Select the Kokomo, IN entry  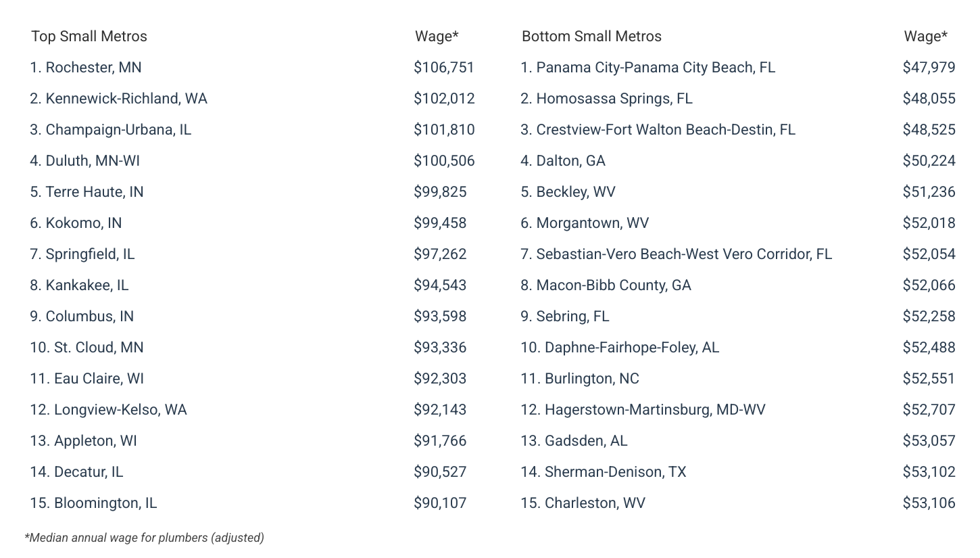pos(76,223)
